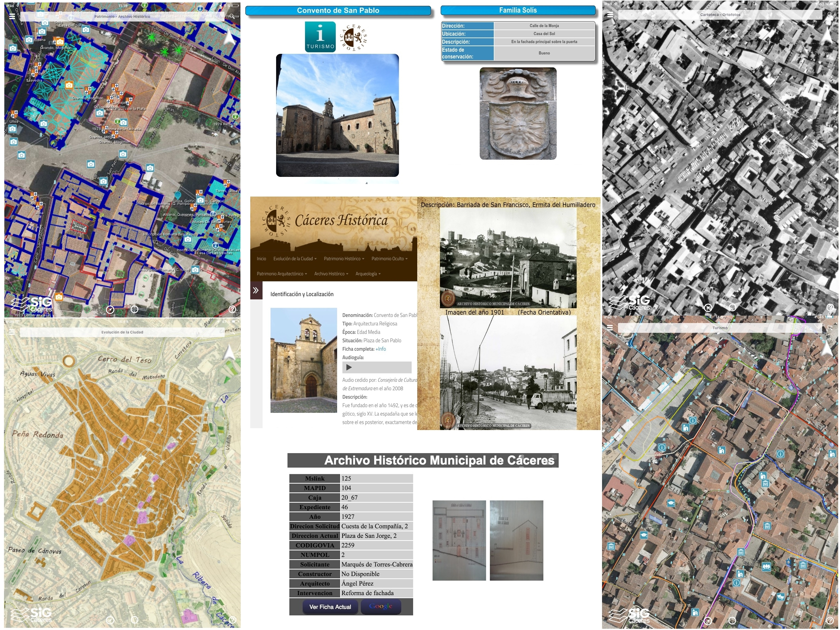Expand Patrimonio Histórico dropdown menu
840x630 pixels.
tap(344, 259)
